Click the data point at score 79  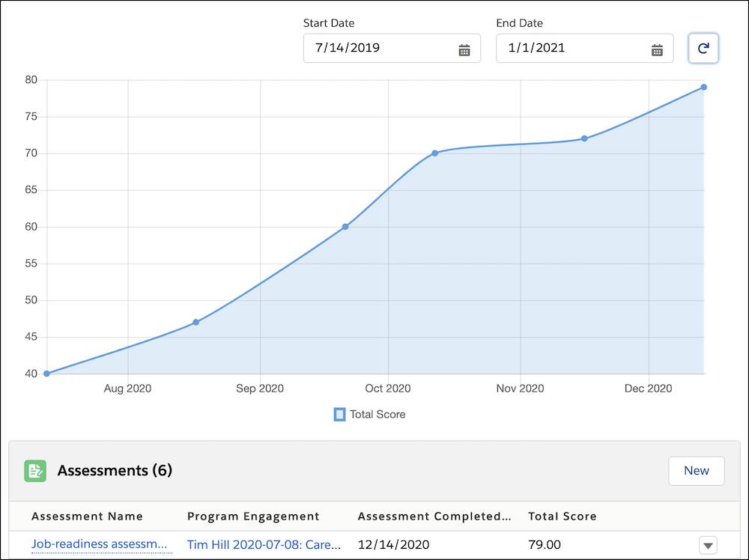click(703, 88)
